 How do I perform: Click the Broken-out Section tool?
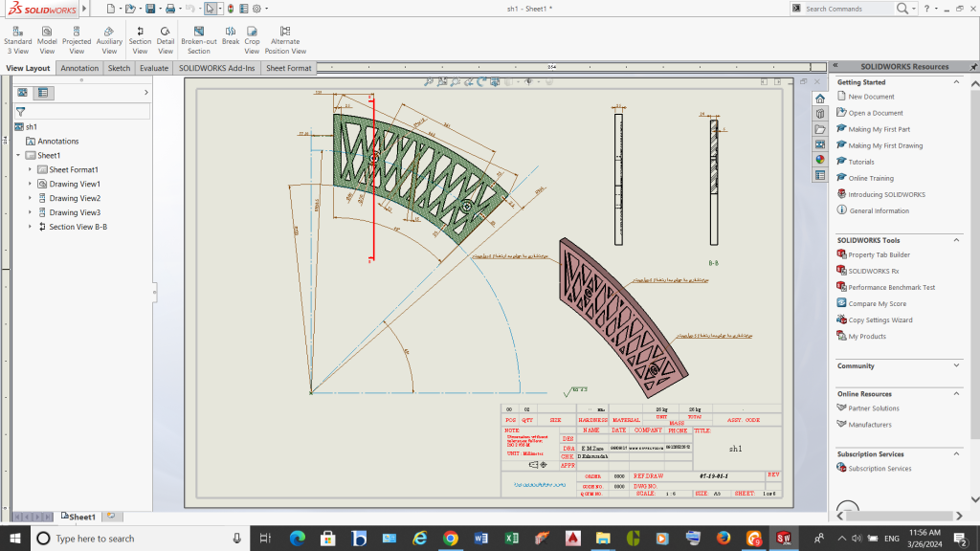pos(198,38)
